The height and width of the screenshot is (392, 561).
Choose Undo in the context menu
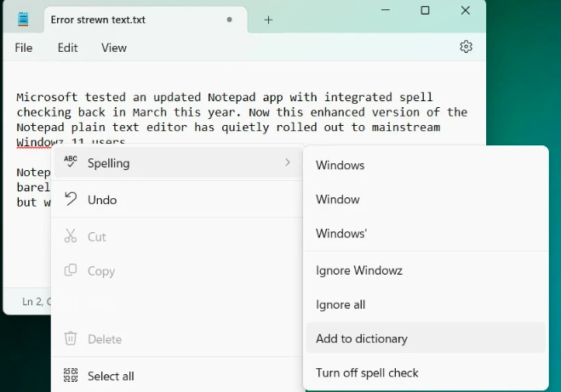tap(178, 200)
